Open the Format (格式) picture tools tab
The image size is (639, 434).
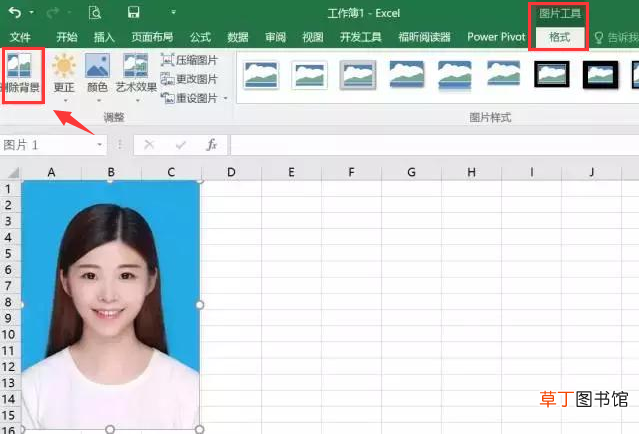click(x=560, y=37)
